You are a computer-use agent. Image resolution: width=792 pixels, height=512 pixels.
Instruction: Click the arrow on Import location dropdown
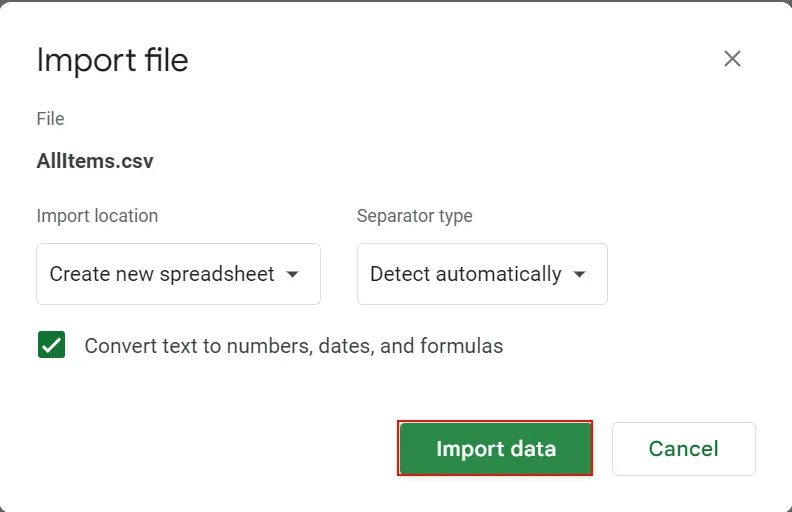pyautogui.click(x=293, y=274)
